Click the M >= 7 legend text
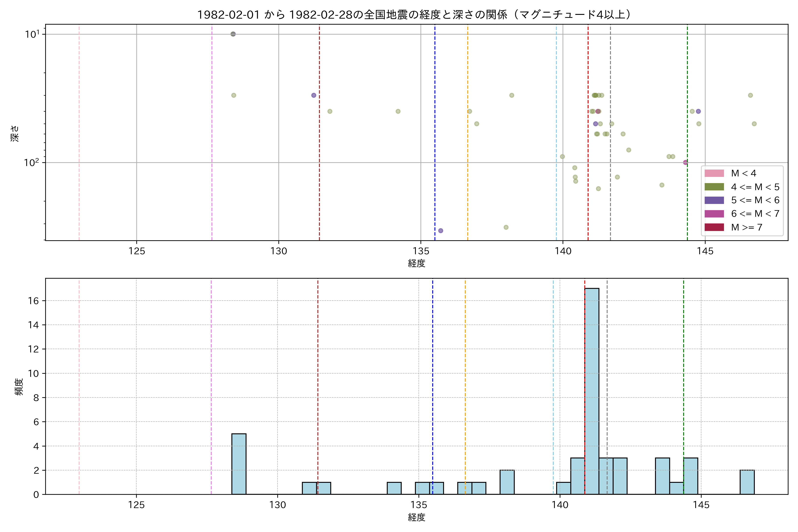The image size is (798, 532). click(747, 227)
